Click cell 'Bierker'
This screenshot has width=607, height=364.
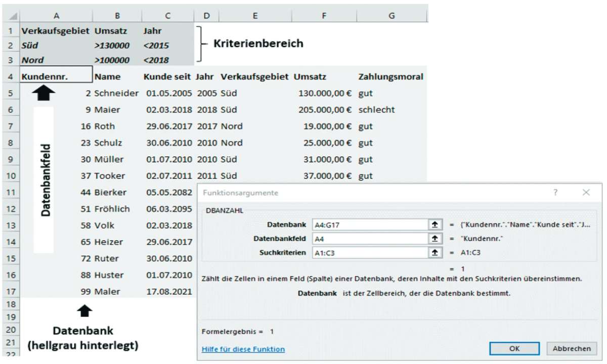point(117,193)
